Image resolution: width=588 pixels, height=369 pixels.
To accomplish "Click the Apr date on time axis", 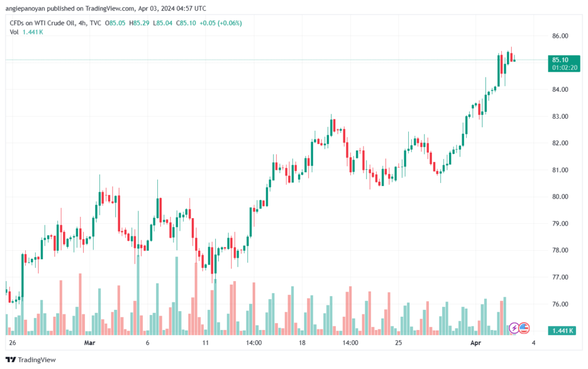I will (x=475, y=343).
